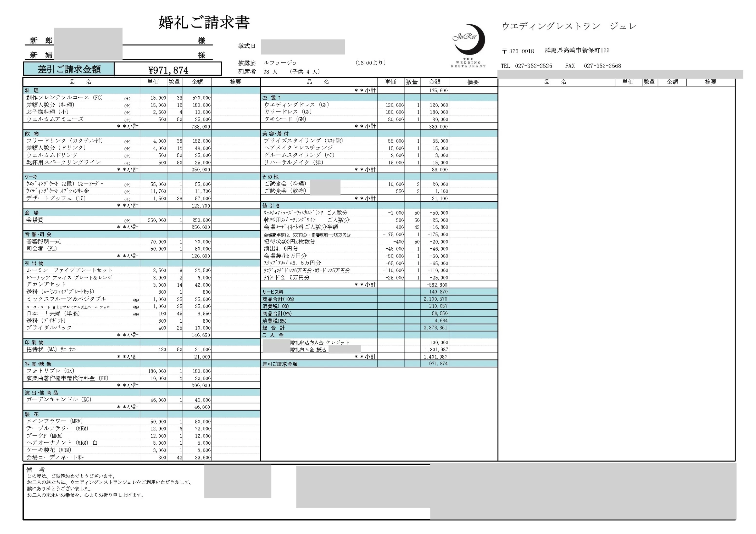Click the amount 570,000
The height and width of the screenshot is (534, 756).
pyautogui.click(x=202, y=98)
